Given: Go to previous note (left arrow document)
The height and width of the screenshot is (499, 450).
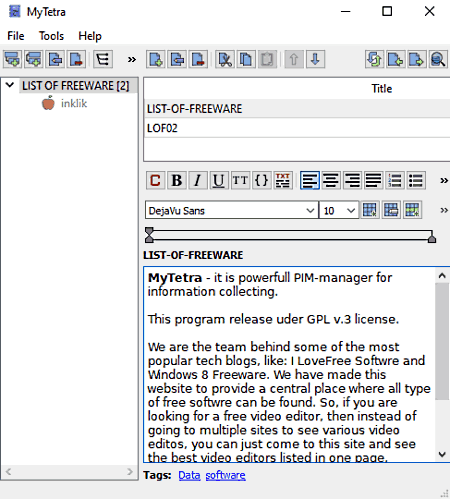Looking at the screenshot, I should point(396,60).
